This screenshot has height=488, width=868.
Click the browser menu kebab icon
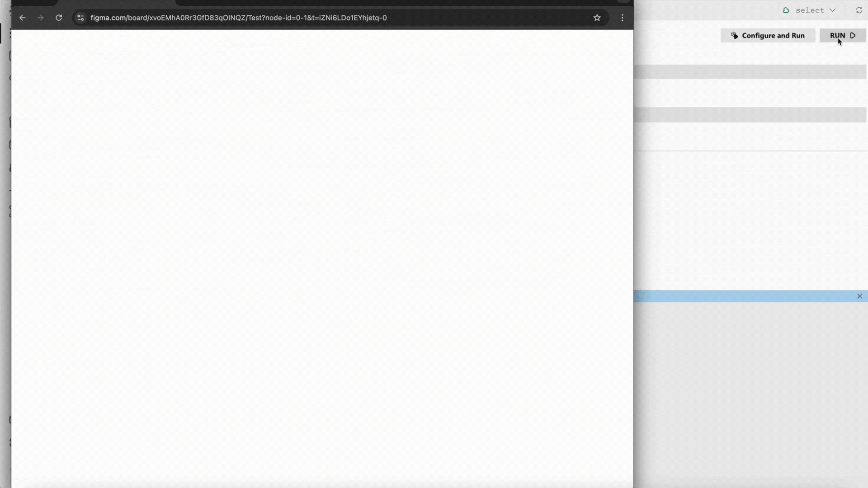click(x=623, y=18)
